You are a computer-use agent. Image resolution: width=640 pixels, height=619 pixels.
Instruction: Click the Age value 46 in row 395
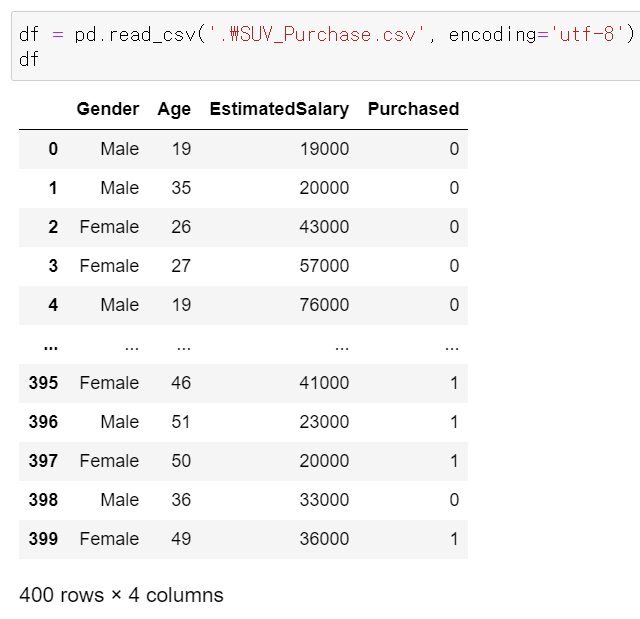click(x=181, y=383)
